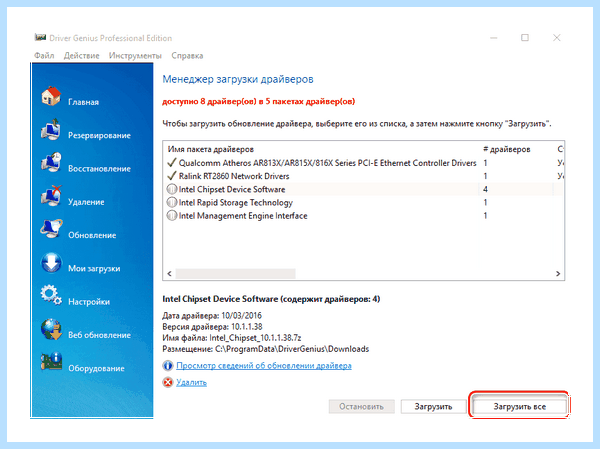Click the Driver Genius title bar app icon
Screen dimensions: 600x449
pos(40,38)
